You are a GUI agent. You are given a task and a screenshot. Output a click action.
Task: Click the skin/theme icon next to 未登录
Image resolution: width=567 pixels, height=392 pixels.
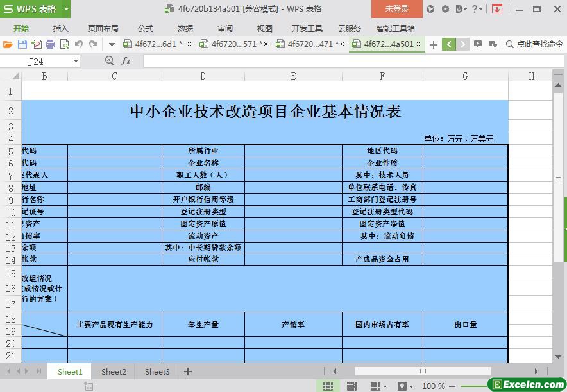click(430, 9)
